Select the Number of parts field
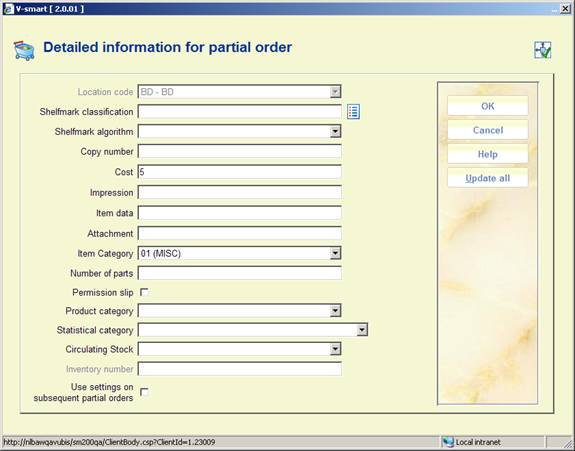This screenshot has height=451, width=575. (240, 273)
